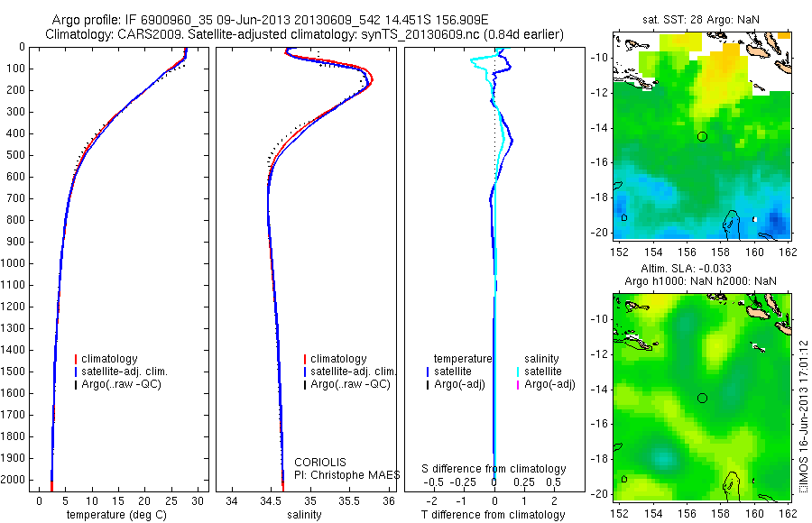Click the 'T difference from climatology' label
812x523 pixels.
[x=493, y=515]
